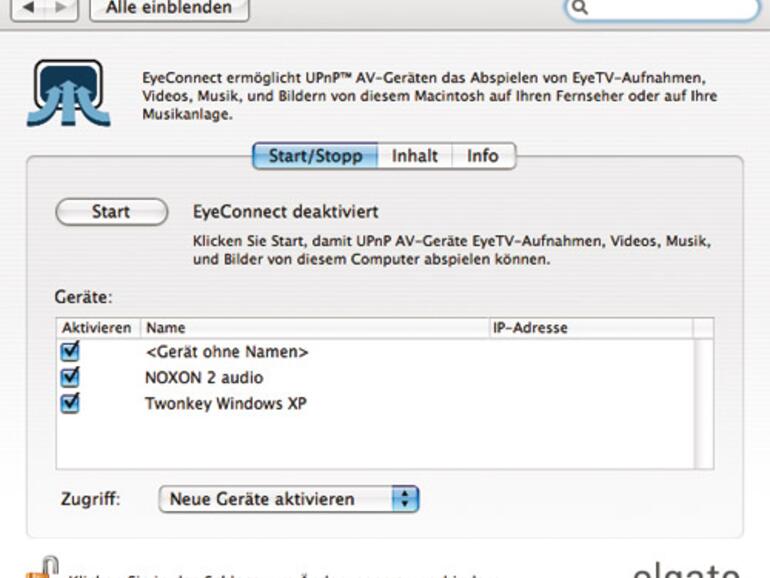
Task: Click the search magnifier icon
Action: tap(580, 8)
